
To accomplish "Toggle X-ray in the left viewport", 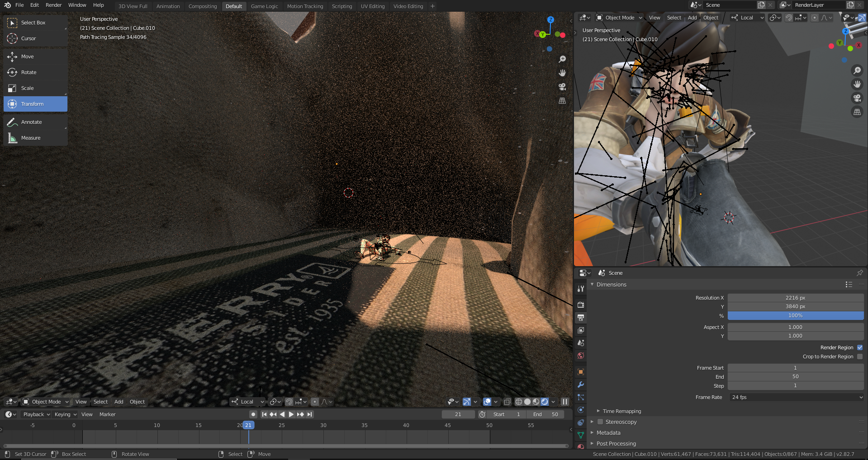I will pyautogui.click(x=508, y=402).
